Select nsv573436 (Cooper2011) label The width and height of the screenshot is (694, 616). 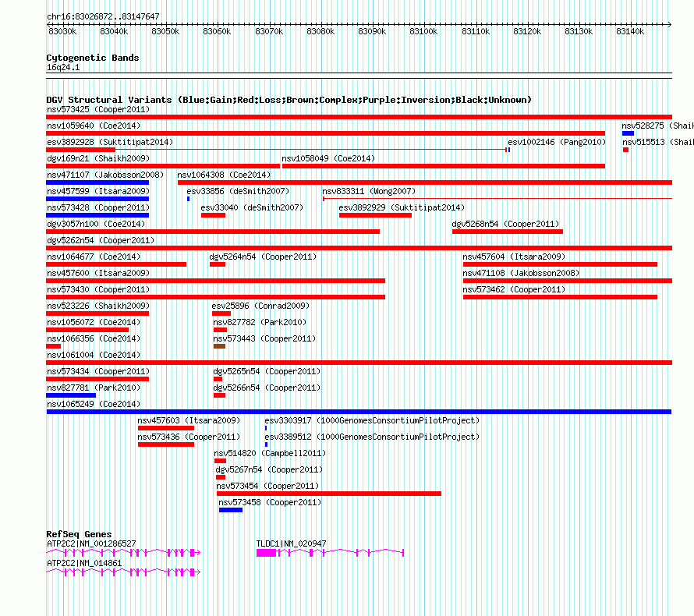click(x=189, y=437)
